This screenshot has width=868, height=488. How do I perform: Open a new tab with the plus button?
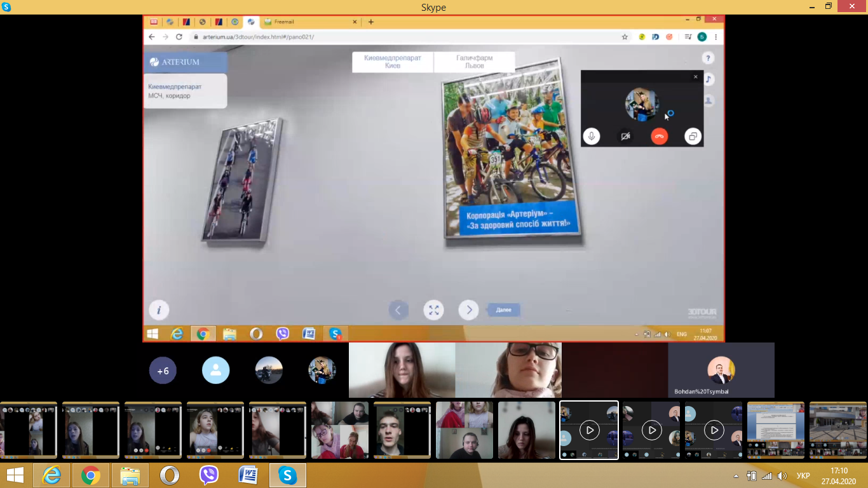point(371,22)
